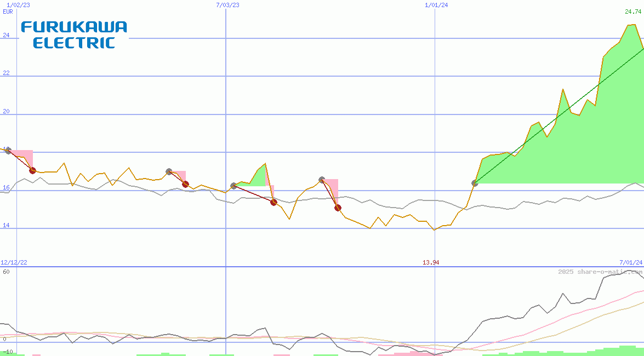The width and height of the screenshot is (644, 356).
Task: Select the grey entry marker just after 7/03/23
Action: (x=233, y=186)
